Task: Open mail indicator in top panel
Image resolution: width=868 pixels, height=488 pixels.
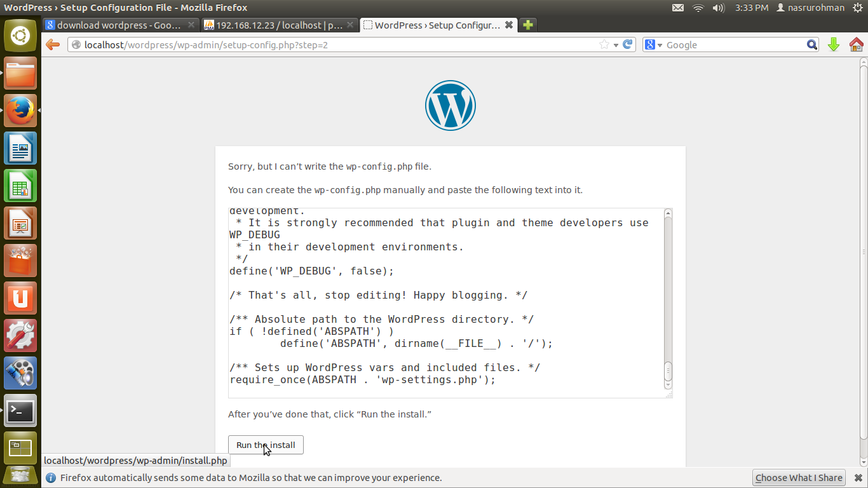Action: [x=678, y=8]
